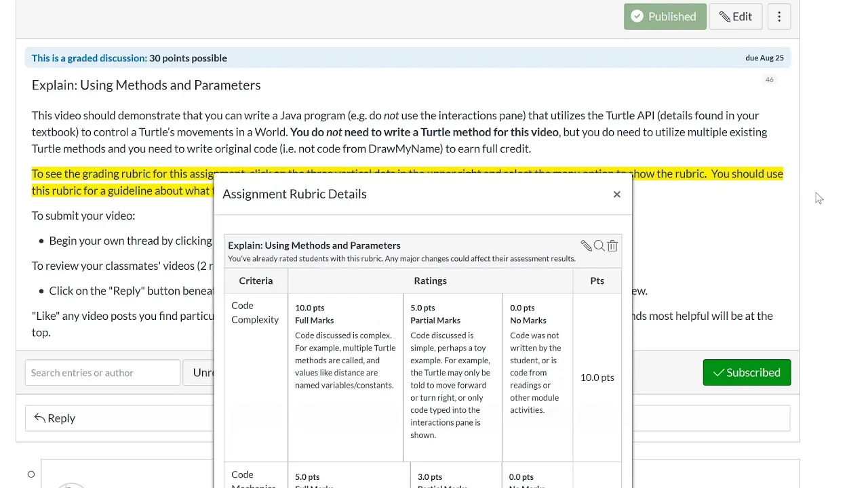Click the 10.0 pts Full Marks rating cell

pyautogui.click(x=345, y=378)
